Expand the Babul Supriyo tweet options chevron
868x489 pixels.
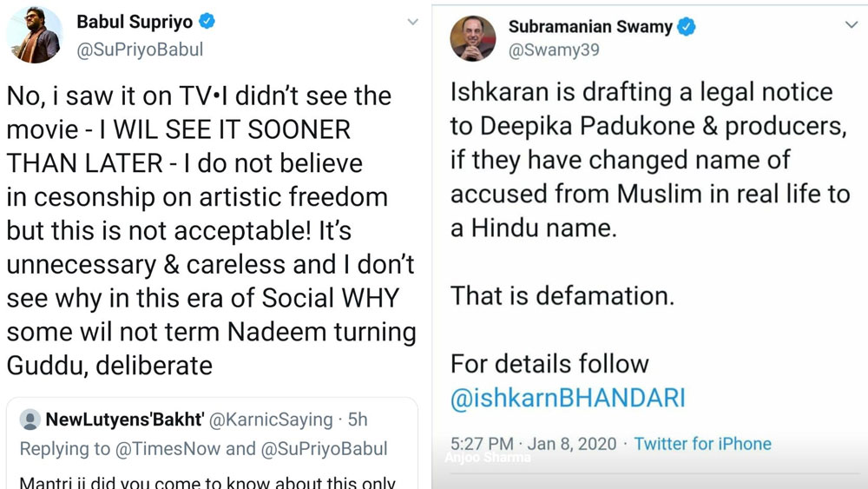412,22
